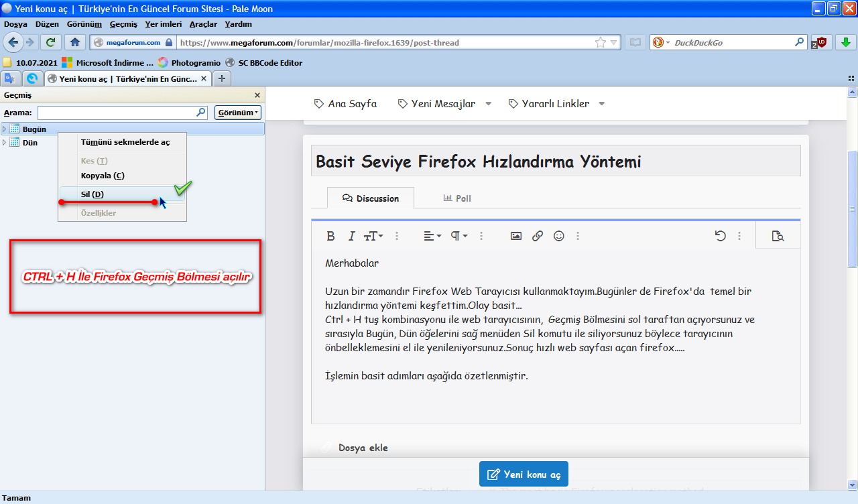Screen dimensions: 858x504
Task: Click the thread title input field
Action: coord(556,161)
